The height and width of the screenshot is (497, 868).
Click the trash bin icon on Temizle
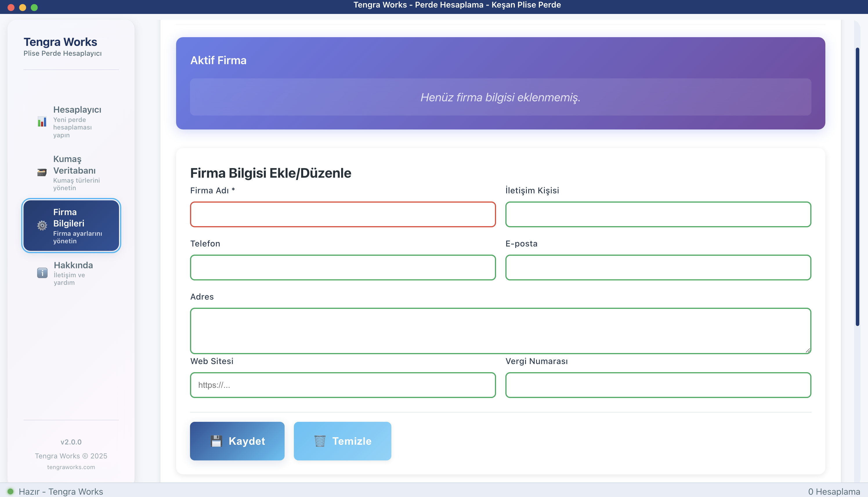click(320, 441)
